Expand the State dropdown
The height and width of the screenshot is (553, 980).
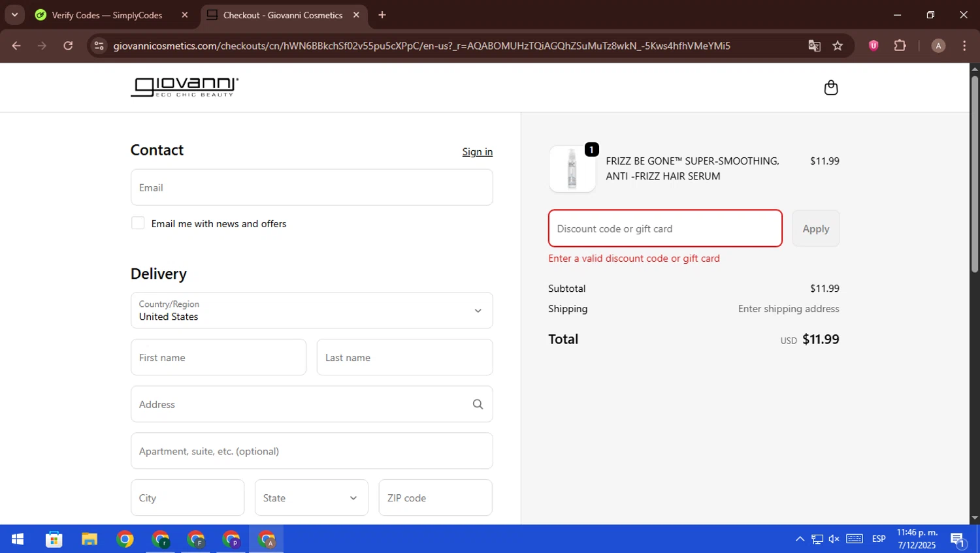pos(312,498)
